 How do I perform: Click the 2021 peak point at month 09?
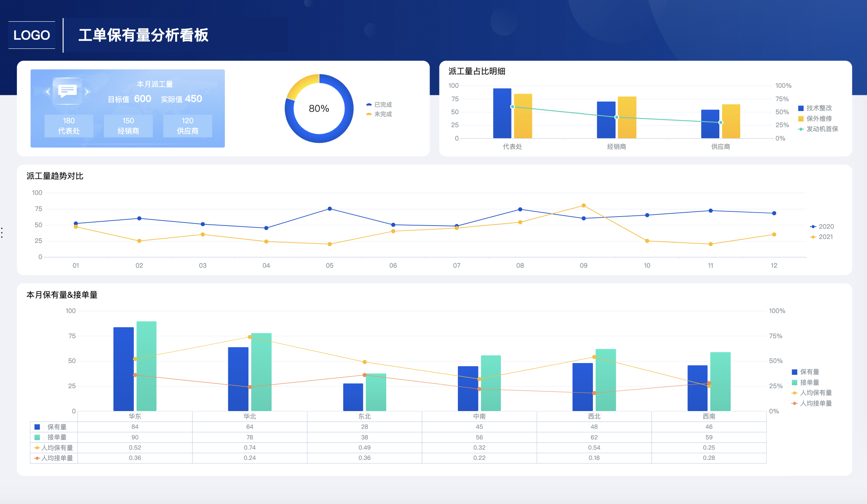[584, 206]
